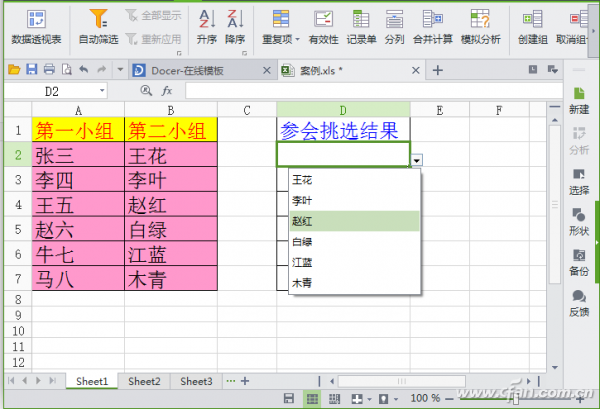The height and width of the screenshot is (409, 600).
Task: Add a new document tab
Action: [437, 70]
